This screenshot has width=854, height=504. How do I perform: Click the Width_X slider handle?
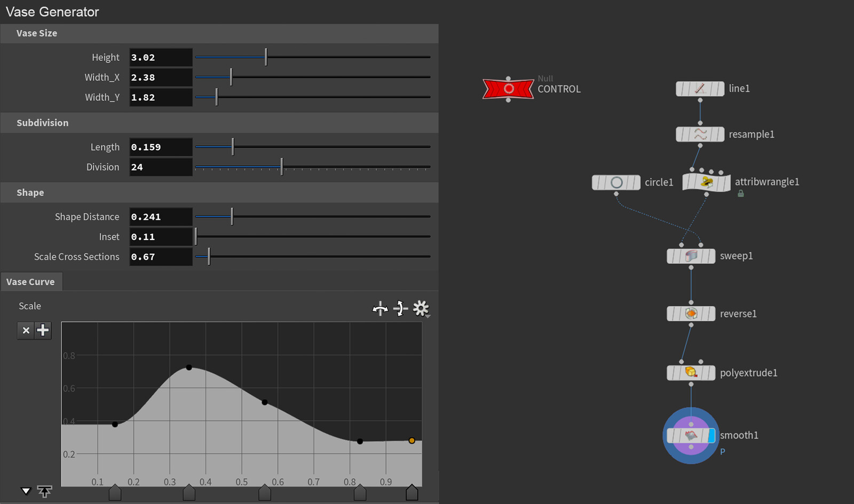click(231, 77)
